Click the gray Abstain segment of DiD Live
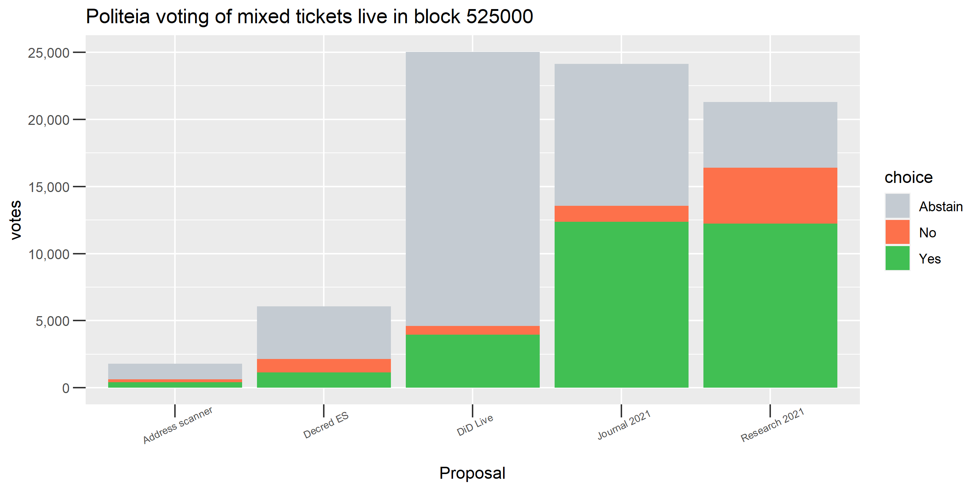Image resolution: width=980 pixels, height=490 pixels. (x=473, y=189)
